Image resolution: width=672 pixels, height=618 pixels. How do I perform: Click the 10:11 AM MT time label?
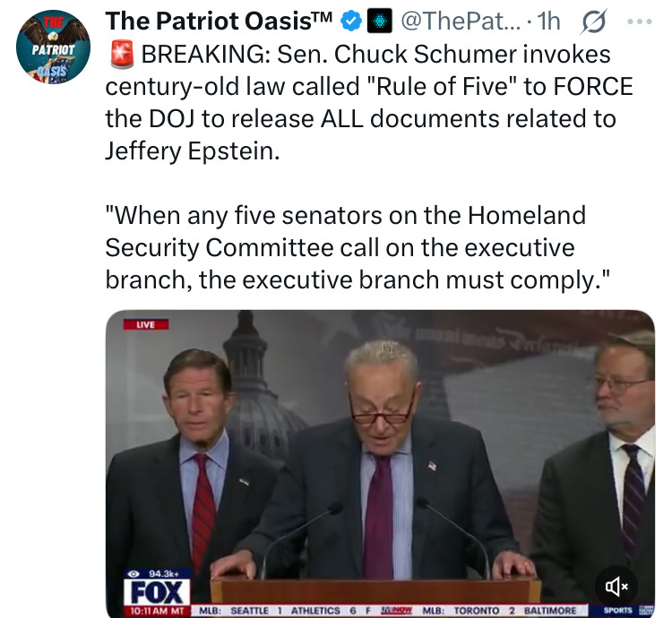(x=157, y=611)
